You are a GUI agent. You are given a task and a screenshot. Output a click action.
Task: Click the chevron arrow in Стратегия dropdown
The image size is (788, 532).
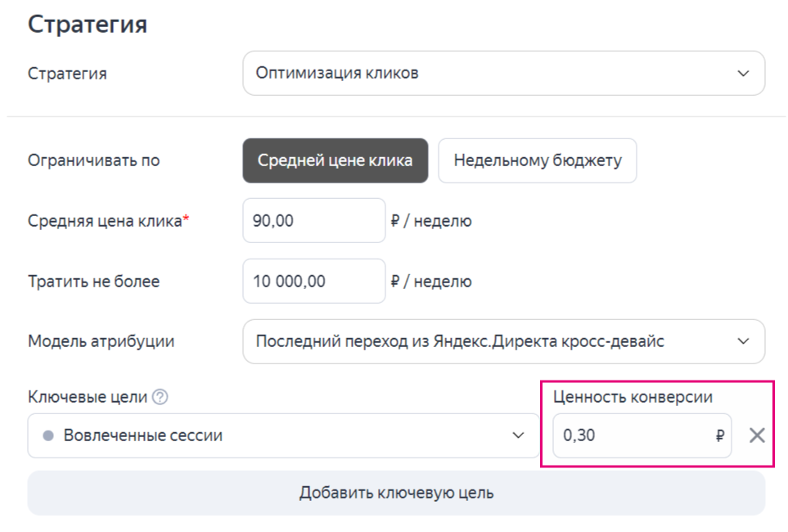click(743, 74)
